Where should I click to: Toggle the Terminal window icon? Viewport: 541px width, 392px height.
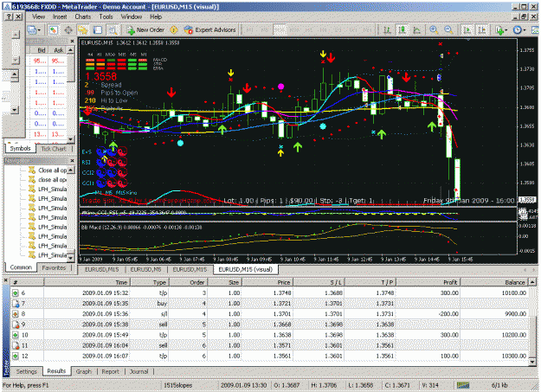[x=98, y=30]
